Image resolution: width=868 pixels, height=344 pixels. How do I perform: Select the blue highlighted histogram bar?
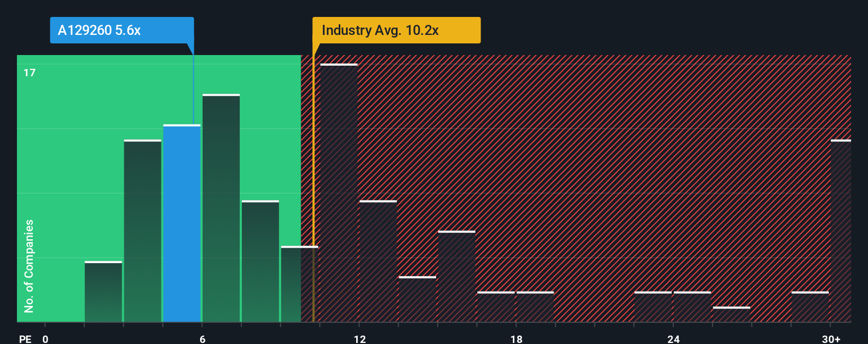point(182,223)
